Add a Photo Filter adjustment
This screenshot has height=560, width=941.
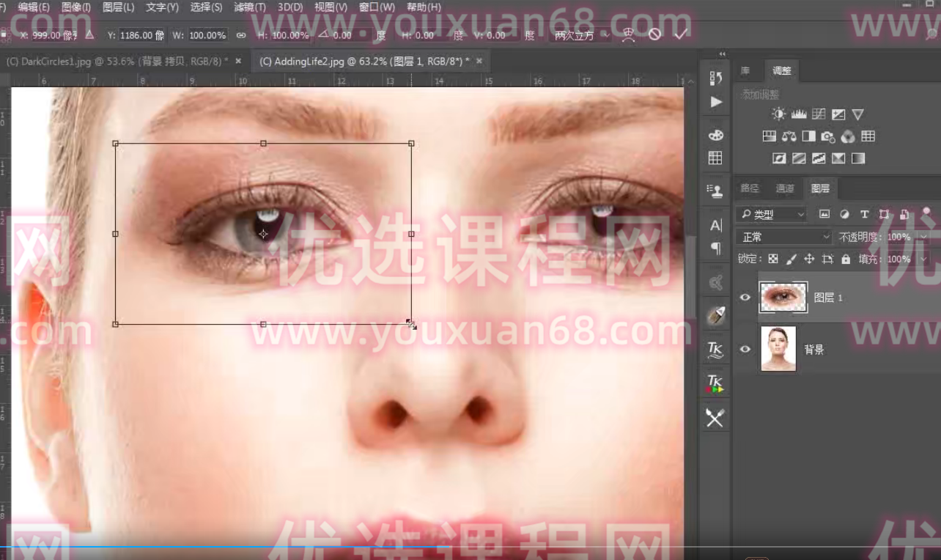coord(828,136)
